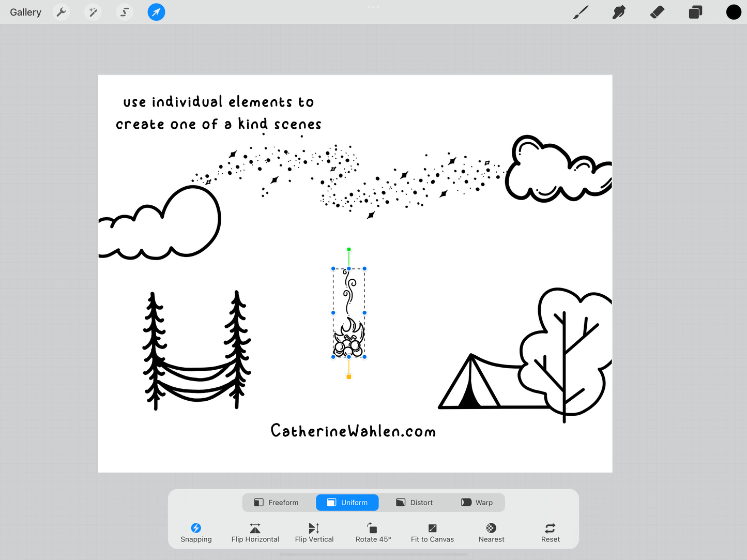Select the Uniform transform mode
Viewport: 747px width, 560px height.
(347, 503)
